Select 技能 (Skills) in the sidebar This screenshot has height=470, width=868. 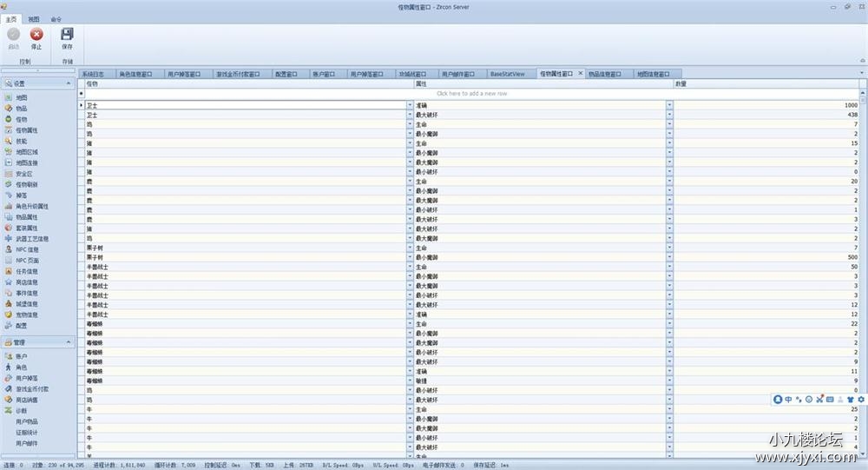click(21, 141)
